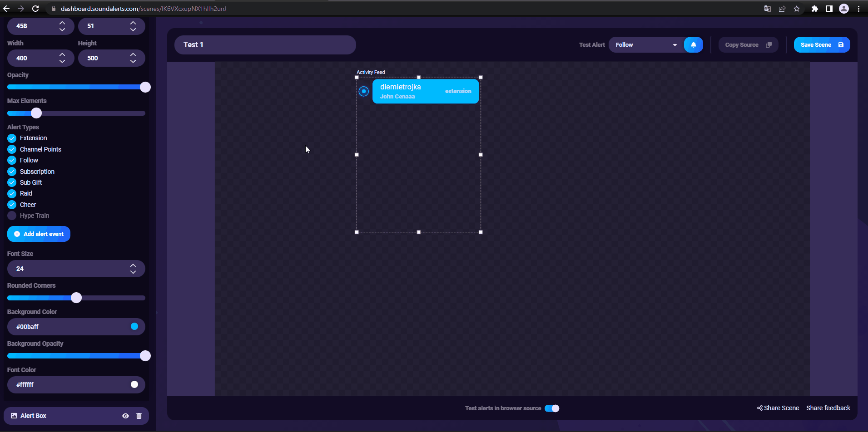The image size is (868, 432).
Task: Open Font Color white swatch
Action: point(134,384)
